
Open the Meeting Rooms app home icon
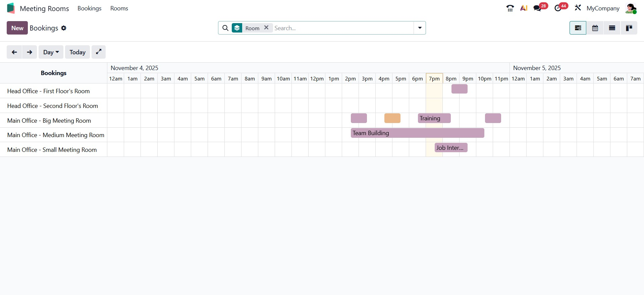tap(11, 8)
